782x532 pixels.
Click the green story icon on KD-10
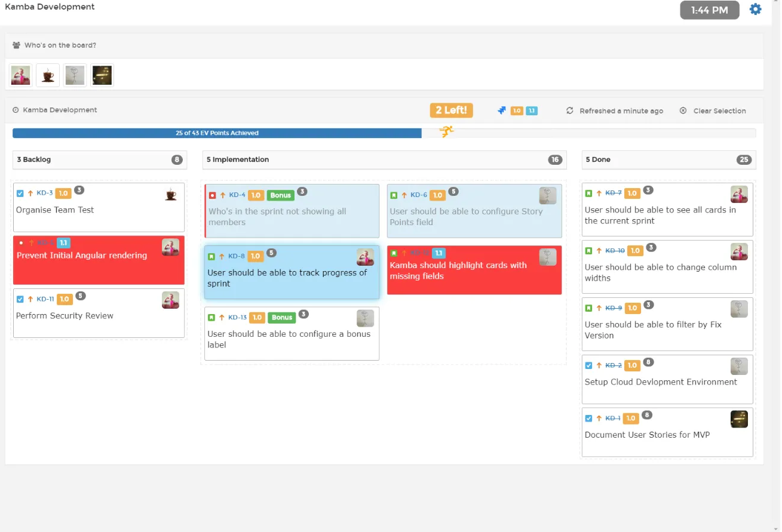coord(588,251)
